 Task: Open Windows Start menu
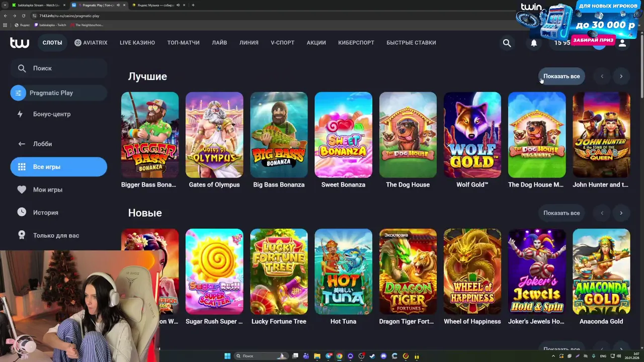pos(227,356)
